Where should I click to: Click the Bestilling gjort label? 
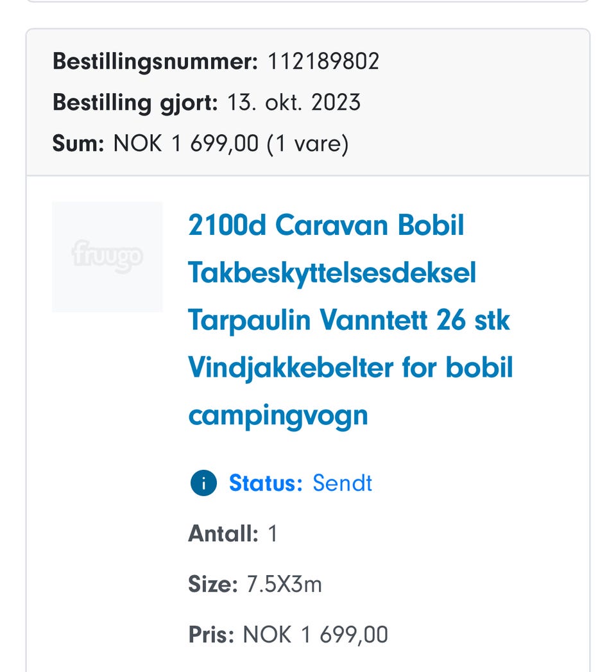(135, 103)
